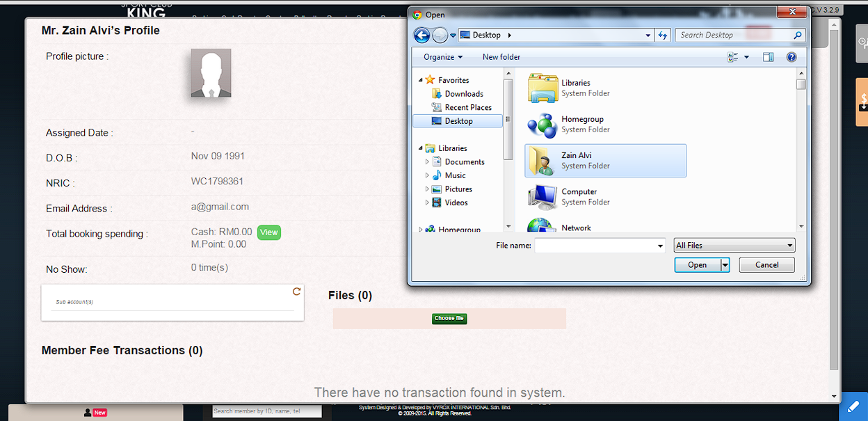Viewport: 868px width, 421px height.
Task: Select Downloads in Favorites
Action: [463, 94]
